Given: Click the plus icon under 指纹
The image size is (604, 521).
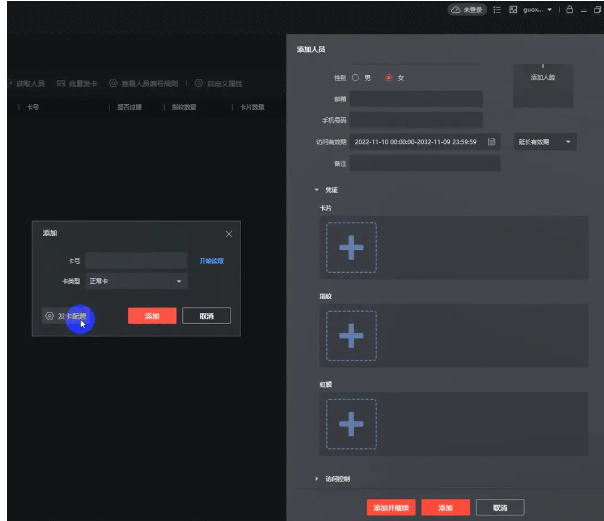Looking at the screenshot, I should coord(351,336).
